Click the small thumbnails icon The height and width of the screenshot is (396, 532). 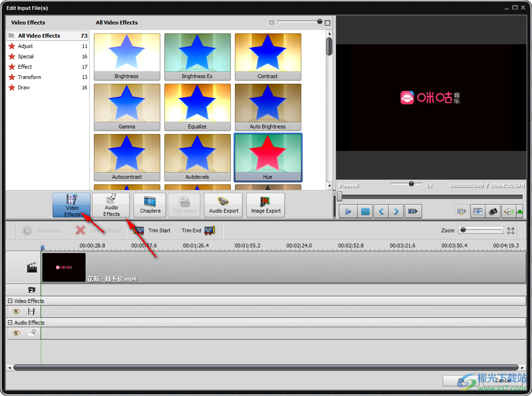click(272, 23)
